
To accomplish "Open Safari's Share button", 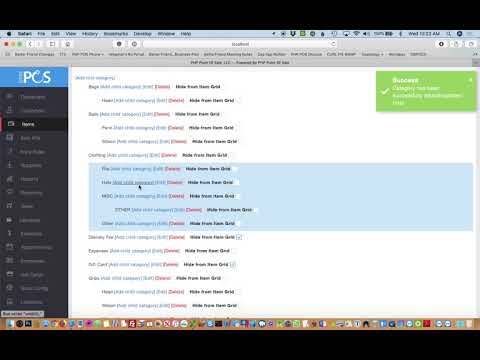I will (456, 44).
